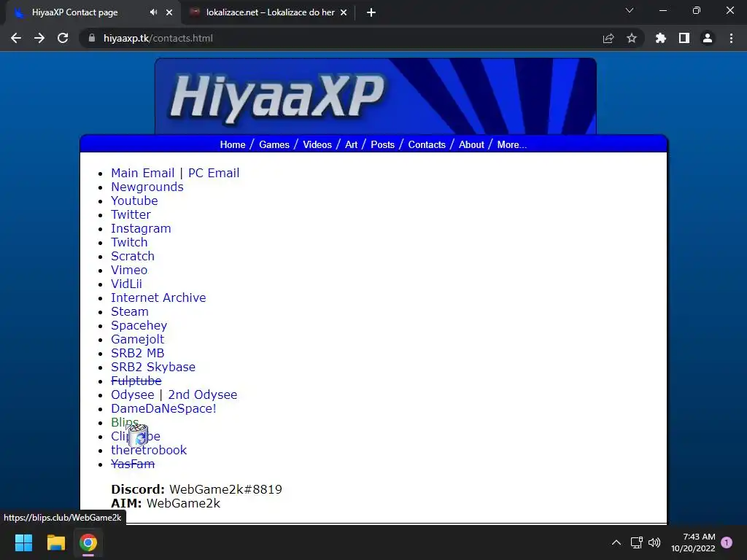This screenshot has width=747, height=560.
Task: Visit the Twitter link
Action: coord(131,214)
